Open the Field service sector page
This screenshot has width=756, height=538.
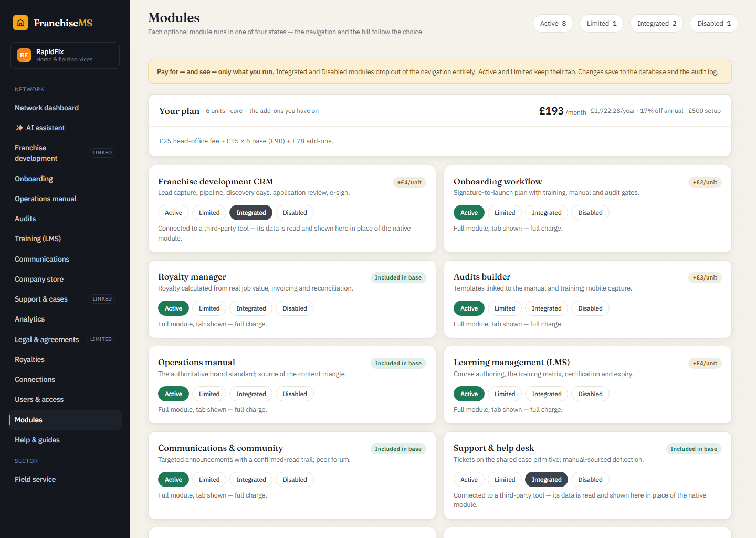[x=65, y=479]
